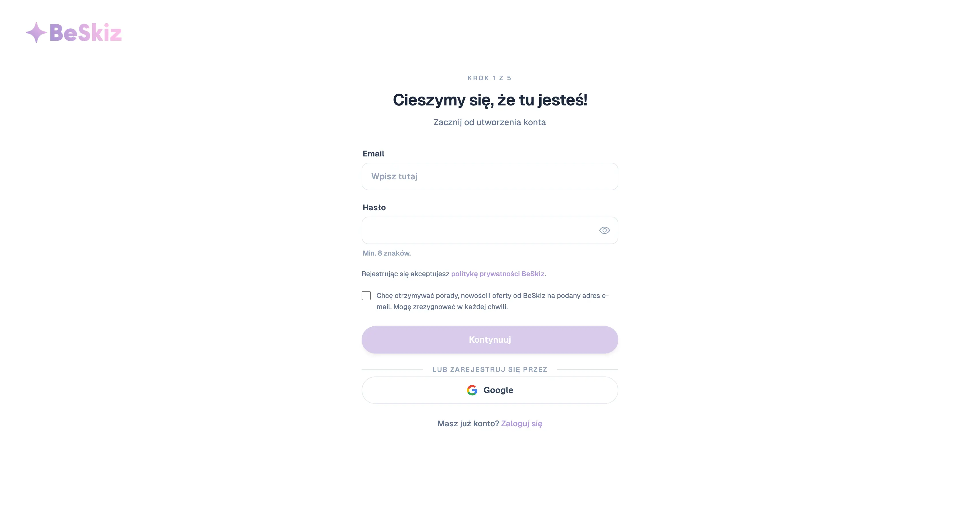Click the "Masz już konto?" text
Screen dimensions: 980x514
pos(468,423)
